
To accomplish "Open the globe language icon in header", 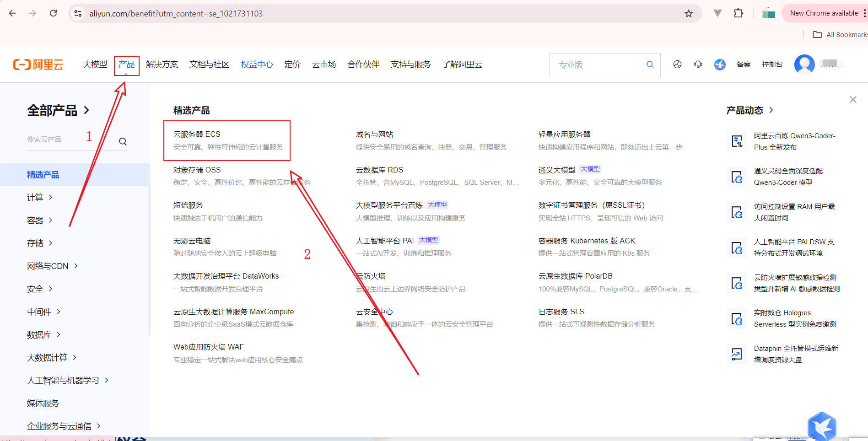I will click(677, 65).
